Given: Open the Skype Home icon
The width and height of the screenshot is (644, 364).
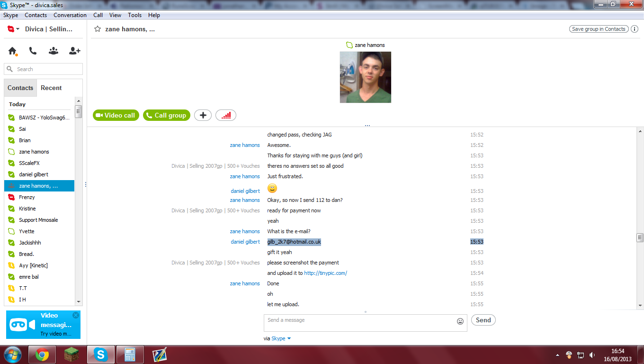Looking at the screenshot, I should (12, 51).
